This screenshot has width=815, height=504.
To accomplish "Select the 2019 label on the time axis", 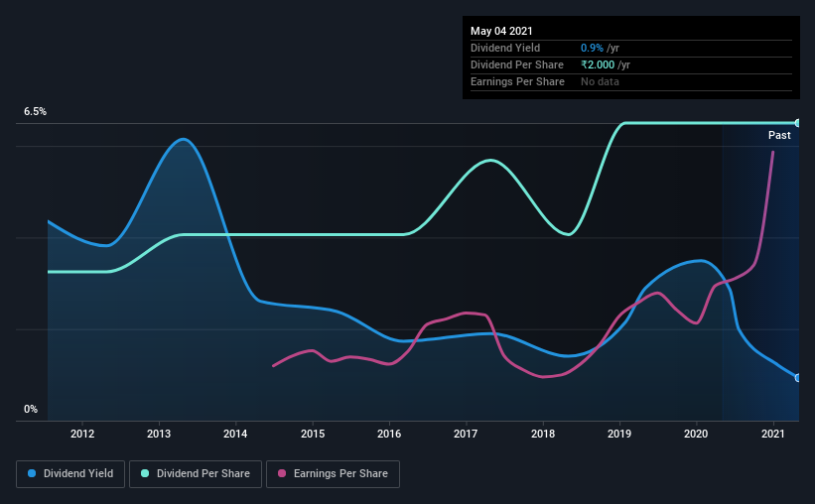I will pyautogui.click(x=620, y=434).
